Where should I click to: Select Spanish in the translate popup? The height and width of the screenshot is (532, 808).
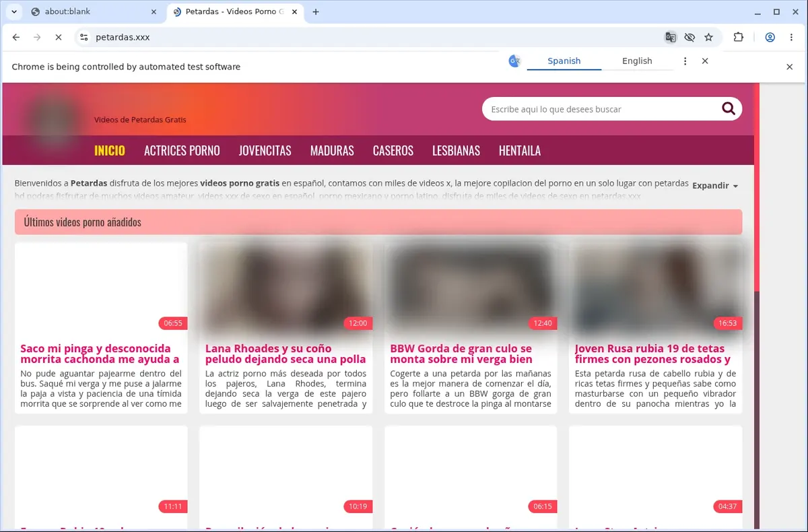click(x=564, y=61)
